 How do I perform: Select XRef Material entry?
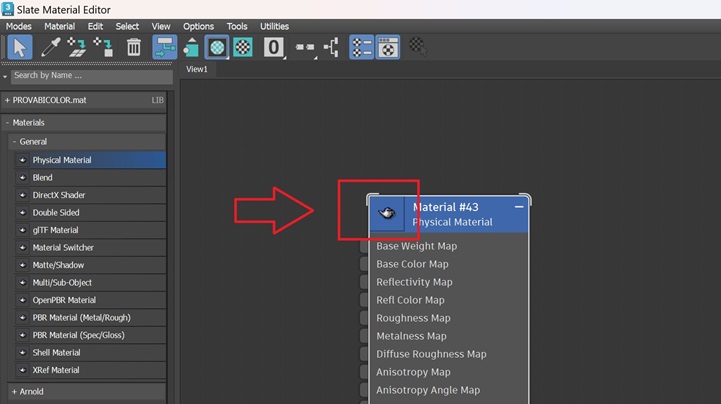tap(91, 370)
